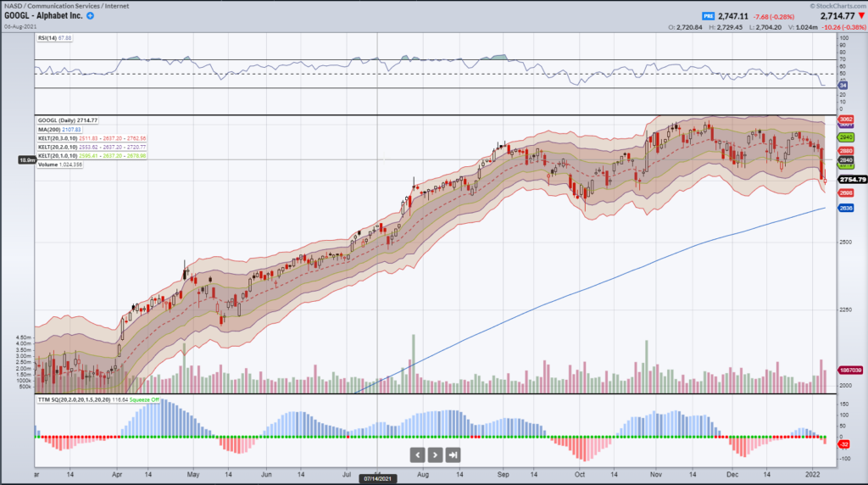Screen dimensions: 868x485
Task: Click the red 2880 price axis tag
Action: 846,151
